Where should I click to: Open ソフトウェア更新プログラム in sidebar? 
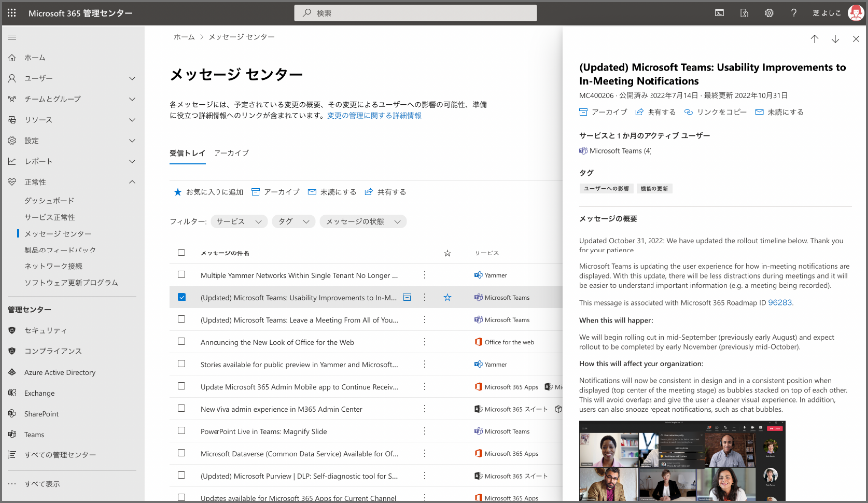[x=71, y=283]
